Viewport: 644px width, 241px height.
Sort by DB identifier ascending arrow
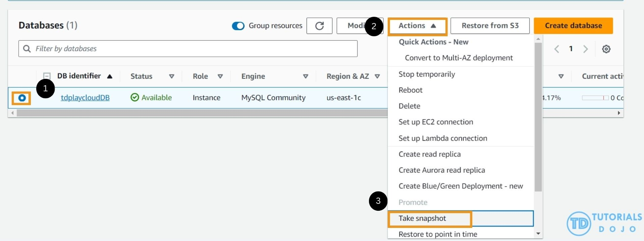[x=110, y=77]
